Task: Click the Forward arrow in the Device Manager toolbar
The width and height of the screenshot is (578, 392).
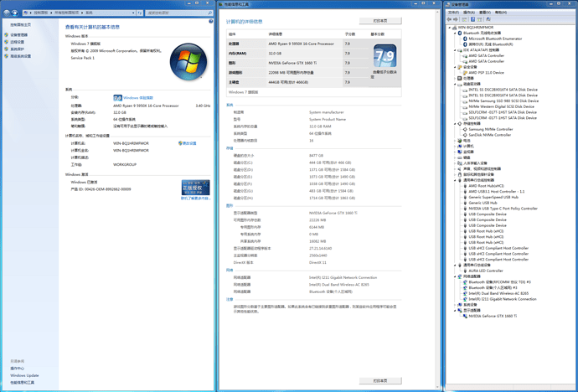Action: click(456, 19)
